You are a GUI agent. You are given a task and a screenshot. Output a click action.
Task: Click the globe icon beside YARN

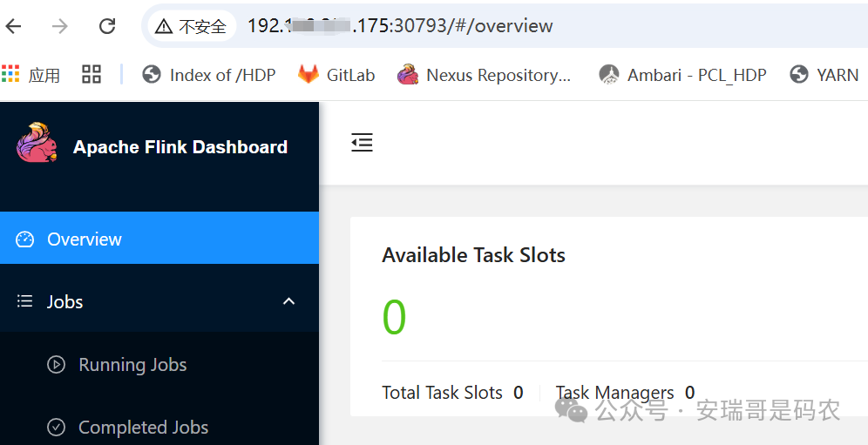click(x=799, y=74)
